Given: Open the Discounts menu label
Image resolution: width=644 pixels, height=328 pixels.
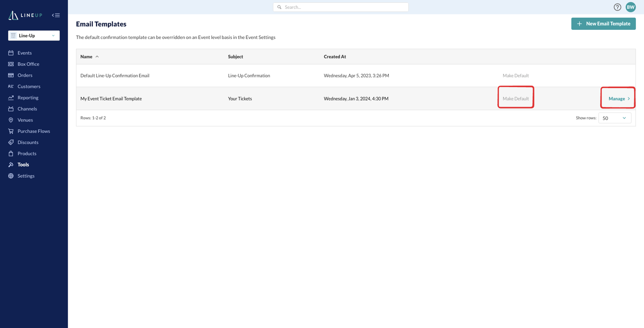Looking at the screenshot, I should coord(28,142).
